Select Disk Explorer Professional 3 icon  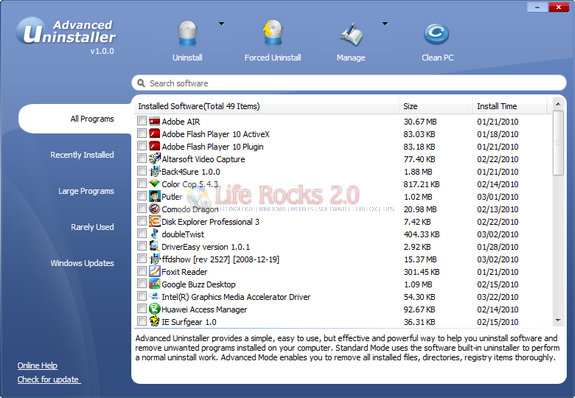tap(154, 221)
